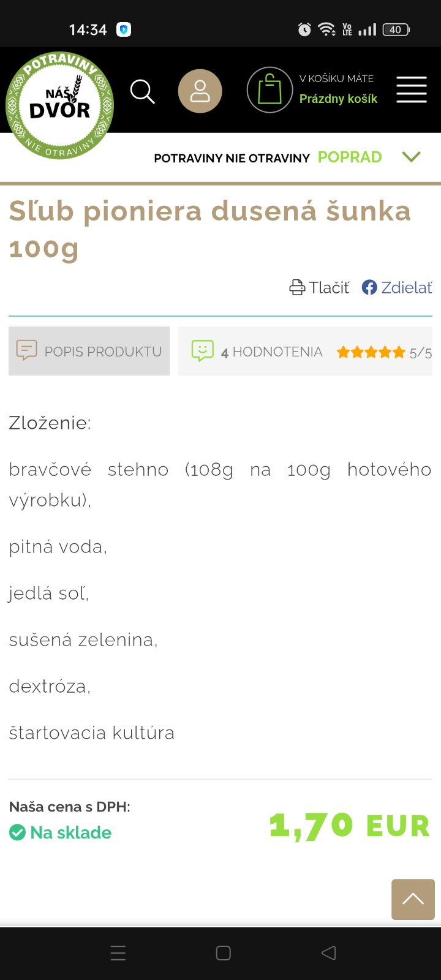Click the printer icon

(x=297, y=287)
